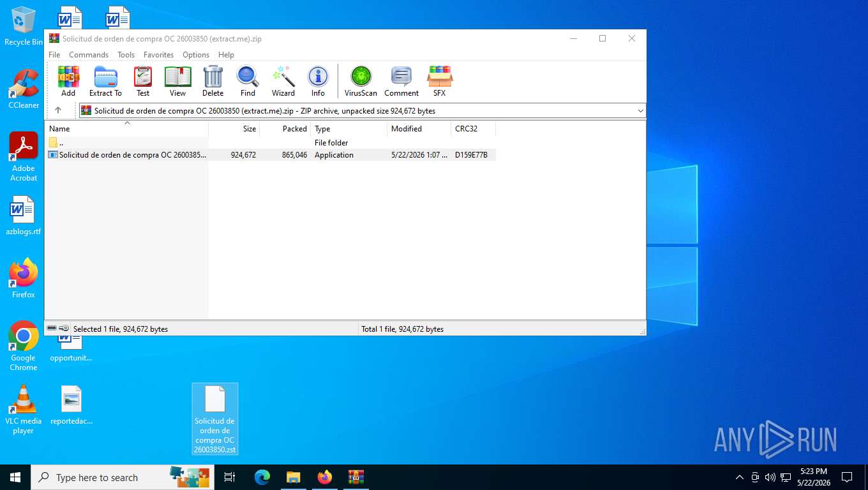Run the Test archive tool
The height and width of the screenshot is (490, 868).
coord(143,81)
